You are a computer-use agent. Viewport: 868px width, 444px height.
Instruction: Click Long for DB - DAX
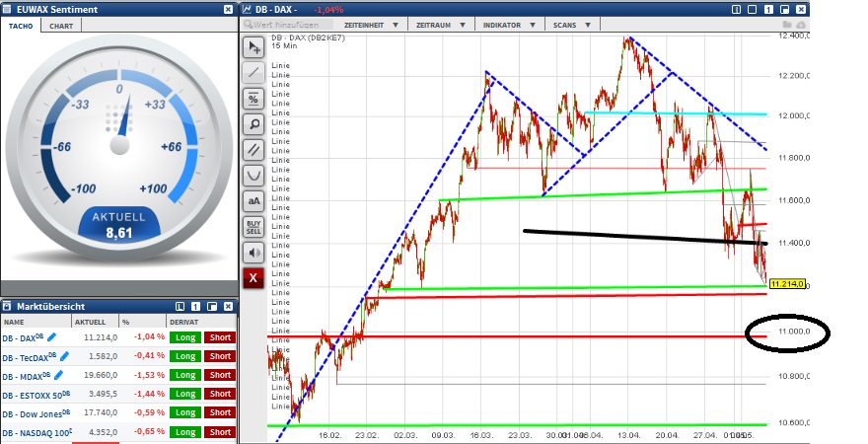pyautogui.click(x=185, y=337)
